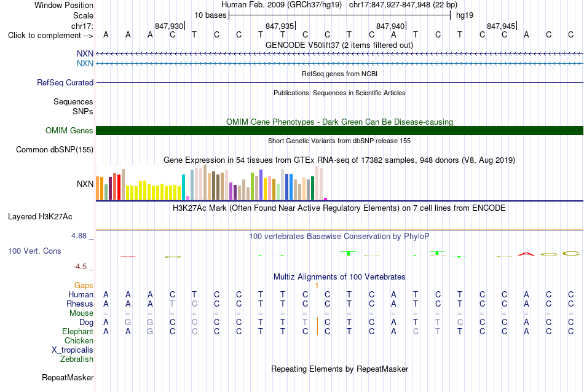
Task: Open the light blue NXN GENCODE transcript label
Action: [85, 64]
